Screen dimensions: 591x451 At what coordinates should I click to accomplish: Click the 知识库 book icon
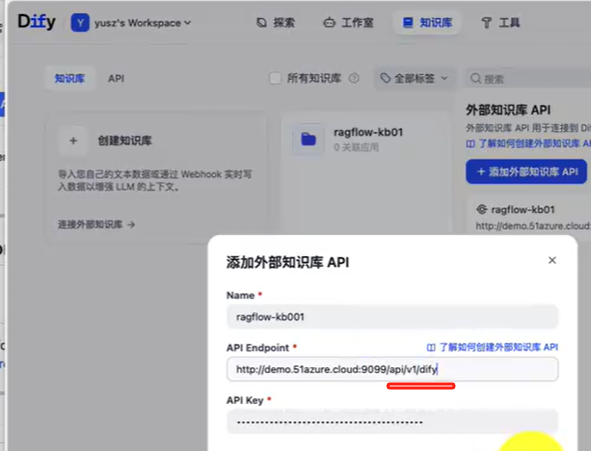(x=407, y=23)
